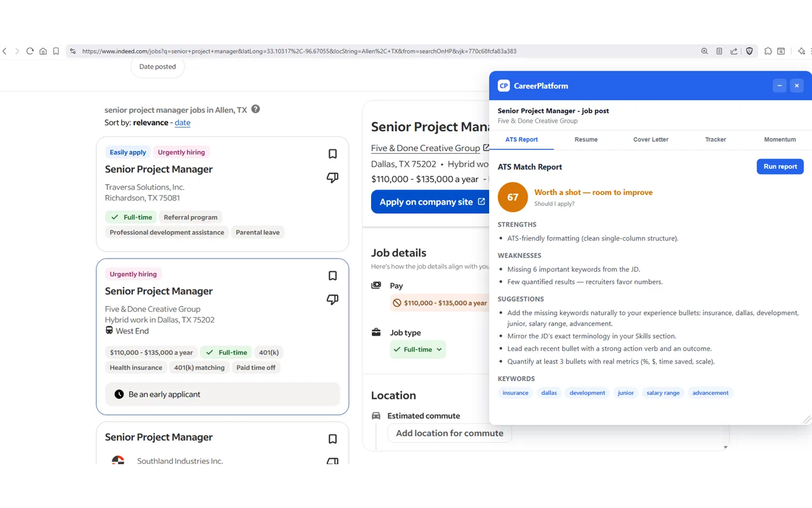Open the Date posted filter

click(x=157, y=67)
